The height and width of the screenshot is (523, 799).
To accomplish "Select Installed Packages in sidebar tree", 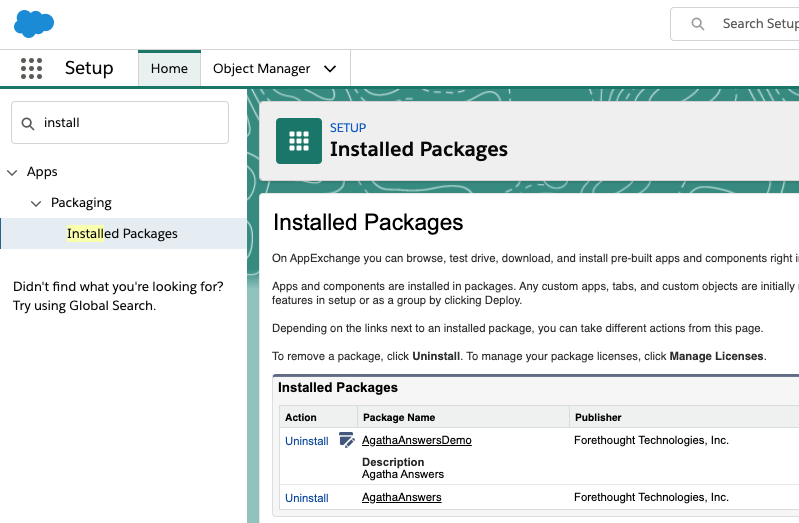I will [122, 233].
